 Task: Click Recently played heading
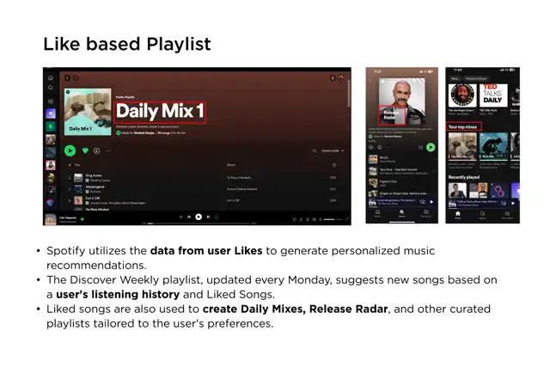coord(464,177)
